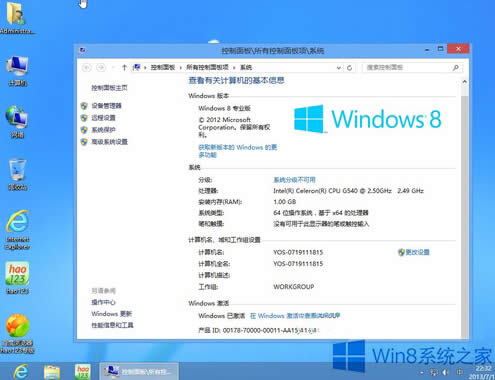
Task: Click the 1.00 GB RAM value
Action: click(x=284, y=202)
